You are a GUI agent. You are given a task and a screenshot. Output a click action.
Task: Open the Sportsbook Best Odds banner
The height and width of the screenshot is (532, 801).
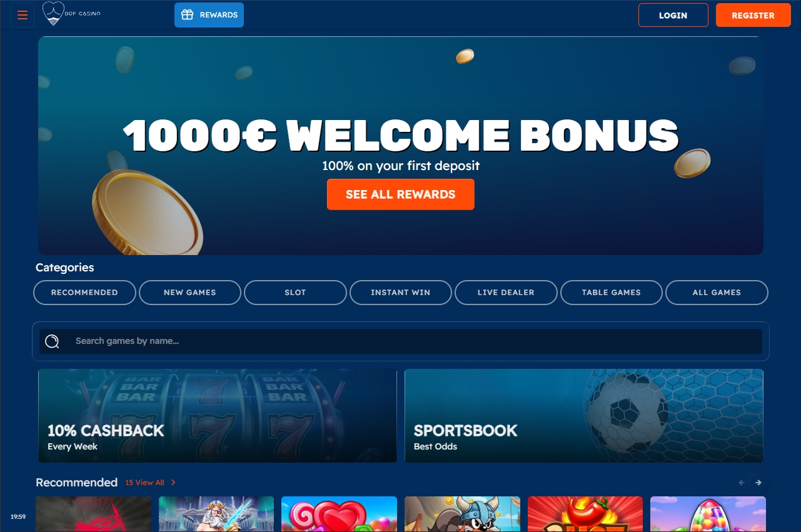(x=584, y=416)
